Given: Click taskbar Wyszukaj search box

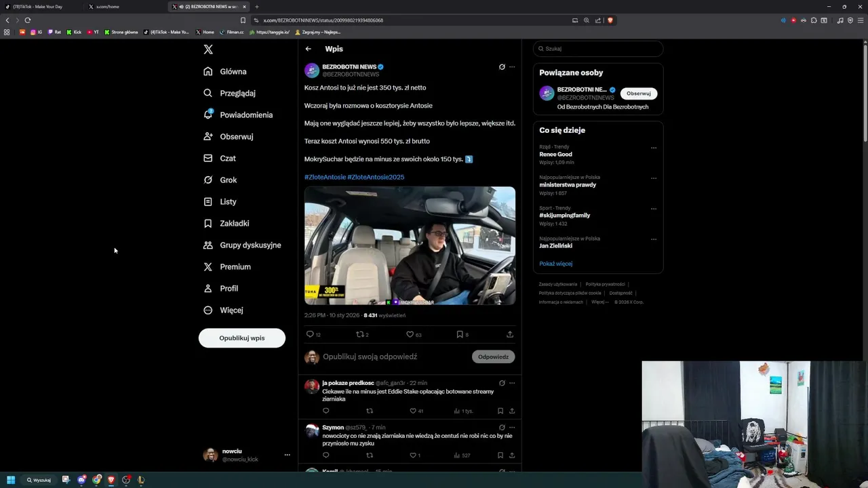Looking at the screenshot, I should (x=39, y=480).
